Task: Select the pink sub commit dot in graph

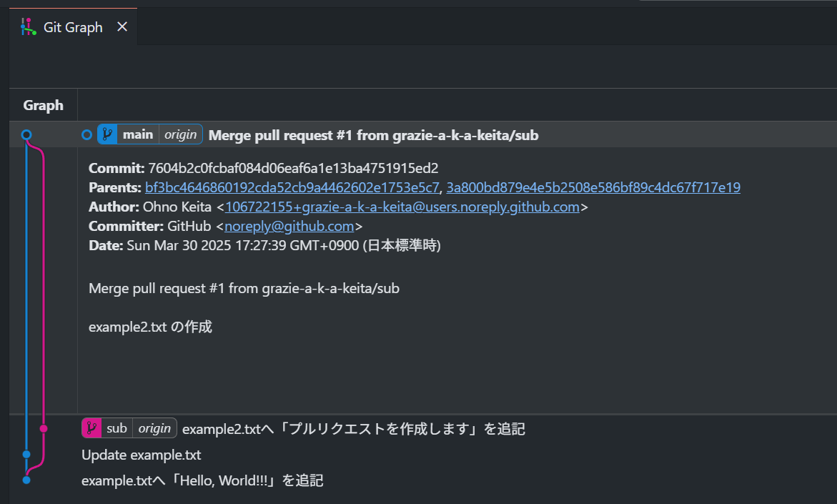Action: [x=44, y=428]
